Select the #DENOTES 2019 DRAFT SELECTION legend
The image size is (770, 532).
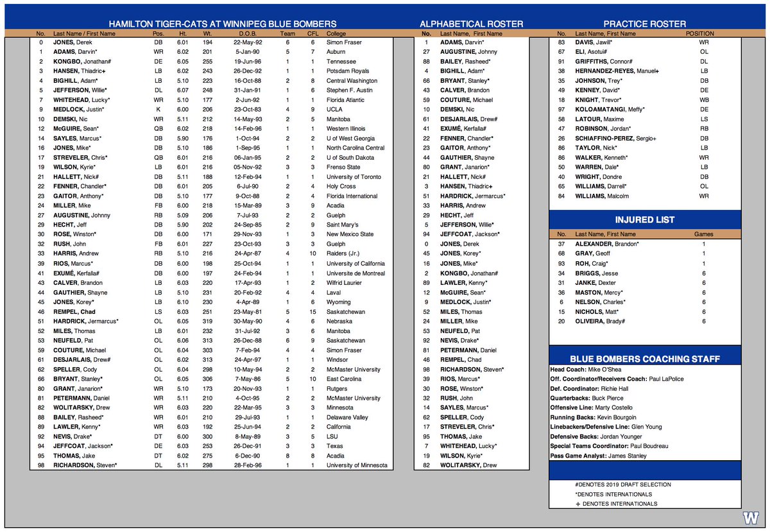(x=623, y=484)
